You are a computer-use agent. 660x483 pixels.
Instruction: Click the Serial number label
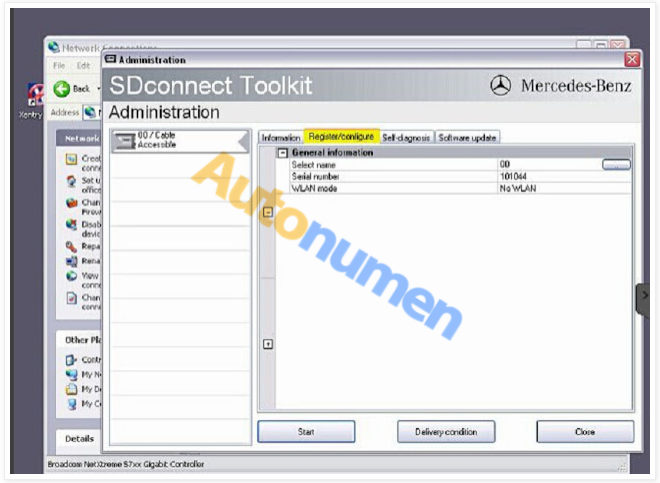(x=315, y=176)
